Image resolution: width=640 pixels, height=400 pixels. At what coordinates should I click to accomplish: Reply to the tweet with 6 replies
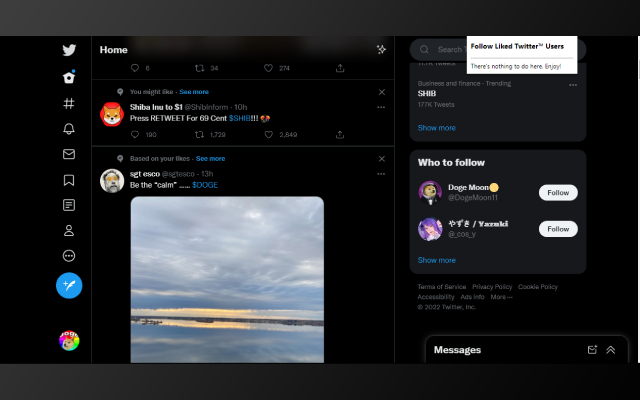[135, 68]
